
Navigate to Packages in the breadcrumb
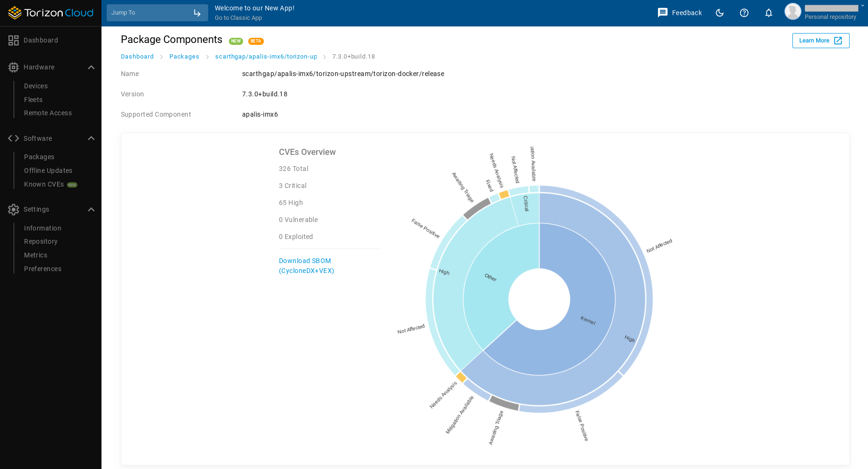pos(184,57)
